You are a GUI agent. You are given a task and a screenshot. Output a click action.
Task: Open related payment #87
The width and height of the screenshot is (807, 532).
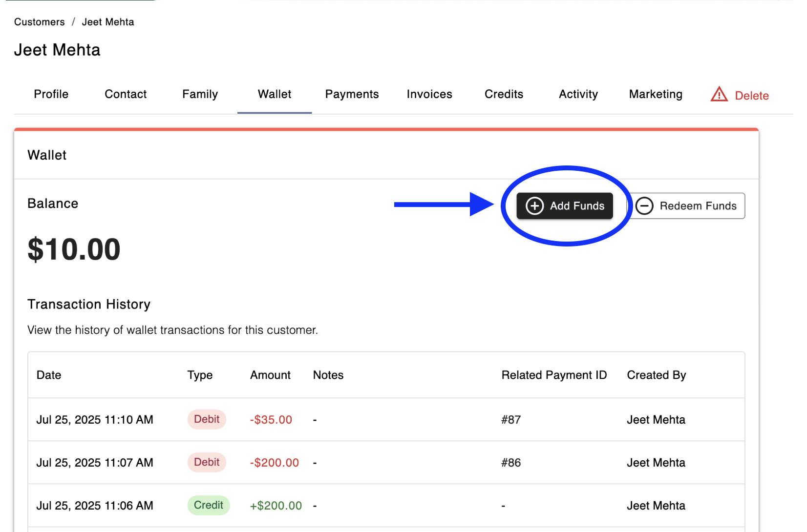511,420
